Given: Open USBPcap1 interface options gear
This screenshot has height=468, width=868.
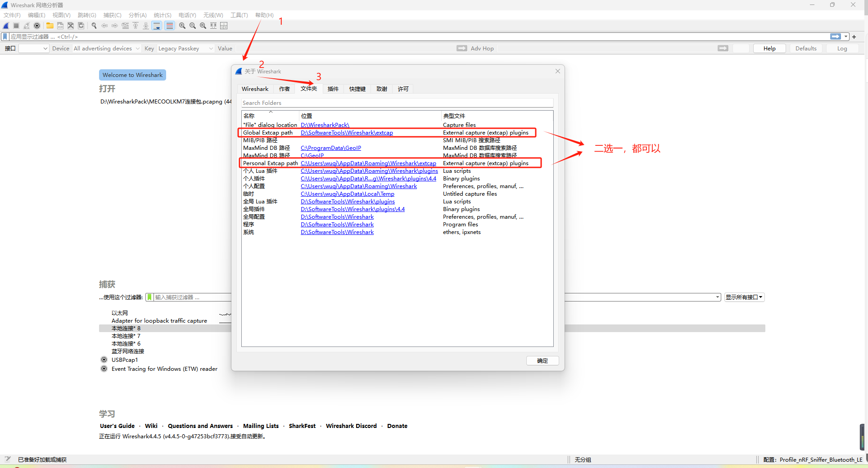Looking at the screenshot, I should [x=104, y=360].
